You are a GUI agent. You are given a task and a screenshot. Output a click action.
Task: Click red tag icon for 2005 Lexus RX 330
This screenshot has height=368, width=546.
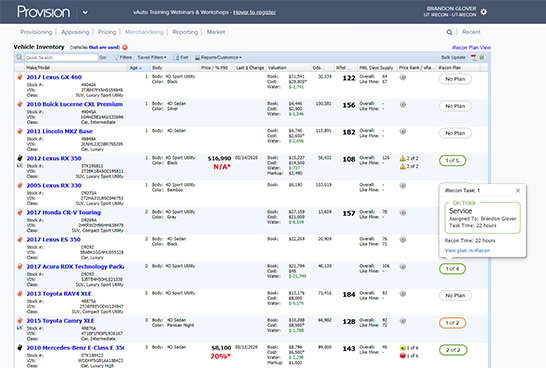[x=20, y=185]
